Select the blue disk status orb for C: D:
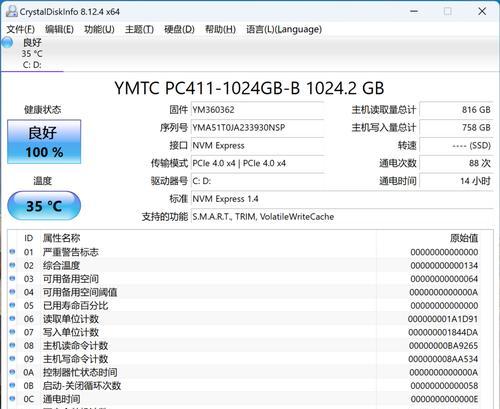The width and height of the screenshot is (500, 409). (7, 42)
